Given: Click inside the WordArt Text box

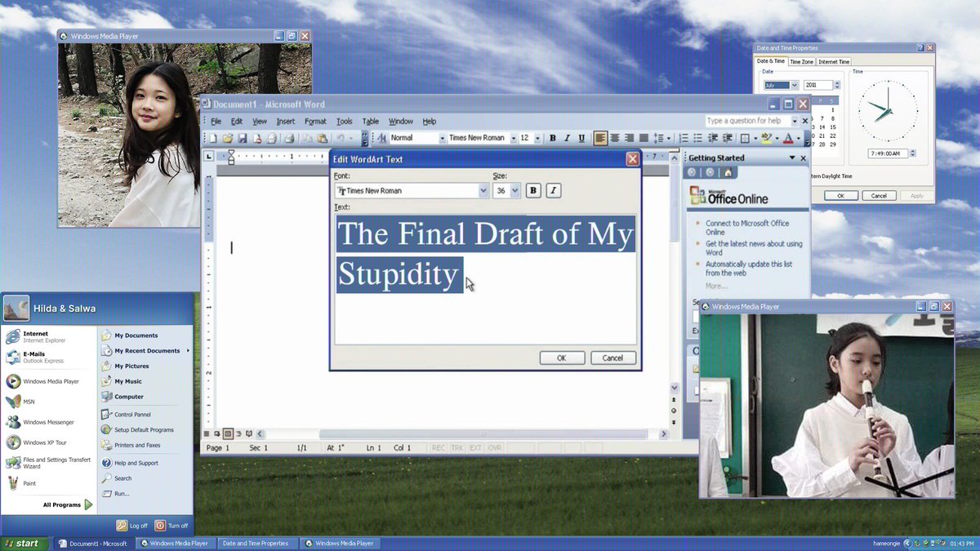Looking at the screenshot, I should point(486,278).
